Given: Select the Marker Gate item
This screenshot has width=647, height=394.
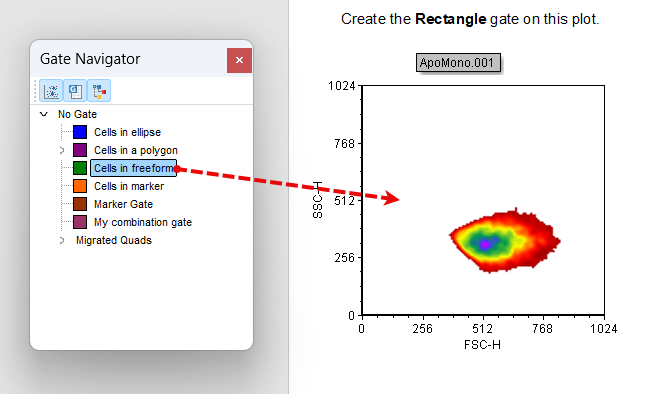Looking at the screenshot, I should click(x=123, y=204).
